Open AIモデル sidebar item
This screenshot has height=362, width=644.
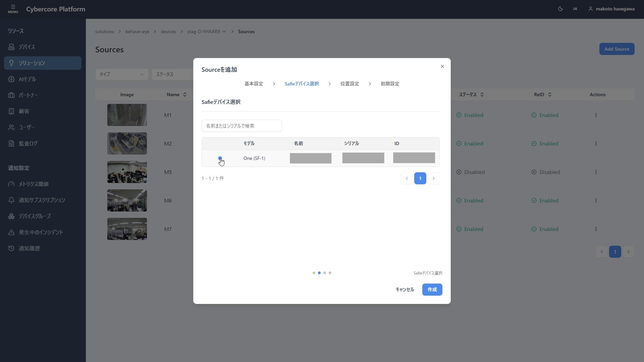click(x=43, y=79)
